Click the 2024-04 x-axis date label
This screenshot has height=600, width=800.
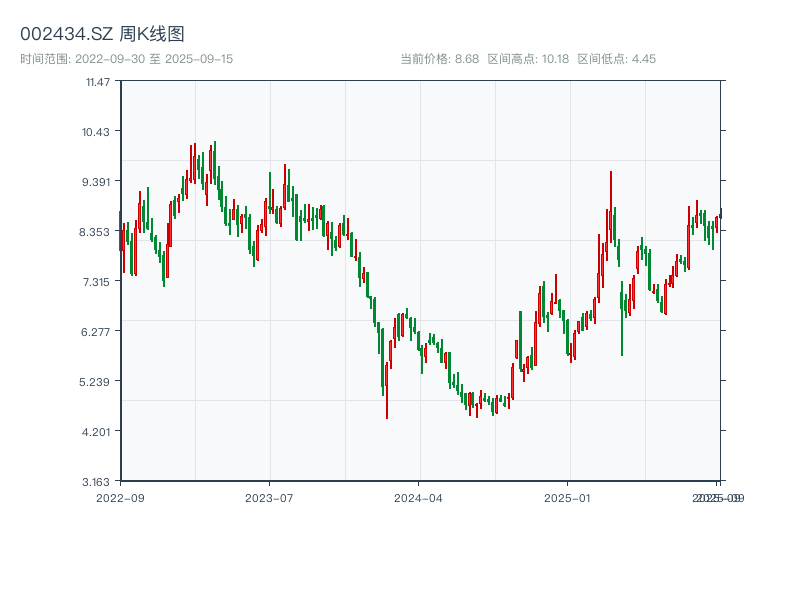pos(419,497)
